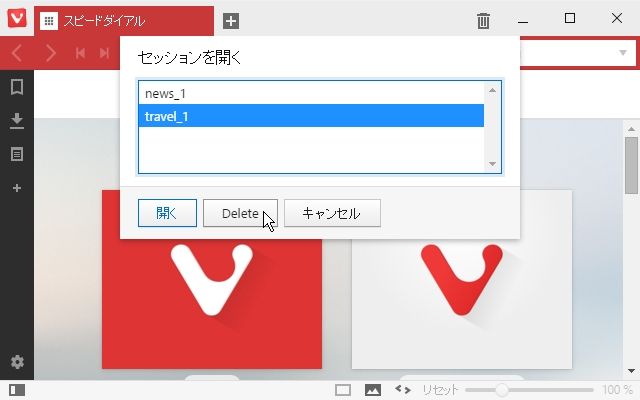Open the Vivaldi main menu logo
Image resolution: width=640 pixels, height=400 pixels.
[17, 18]
